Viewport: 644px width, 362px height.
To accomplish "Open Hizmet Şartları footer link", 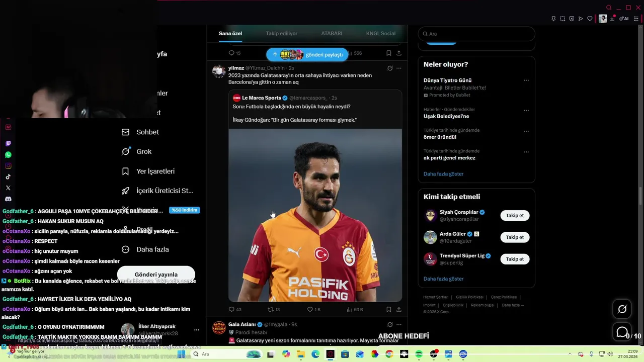I will pos(436,297).
